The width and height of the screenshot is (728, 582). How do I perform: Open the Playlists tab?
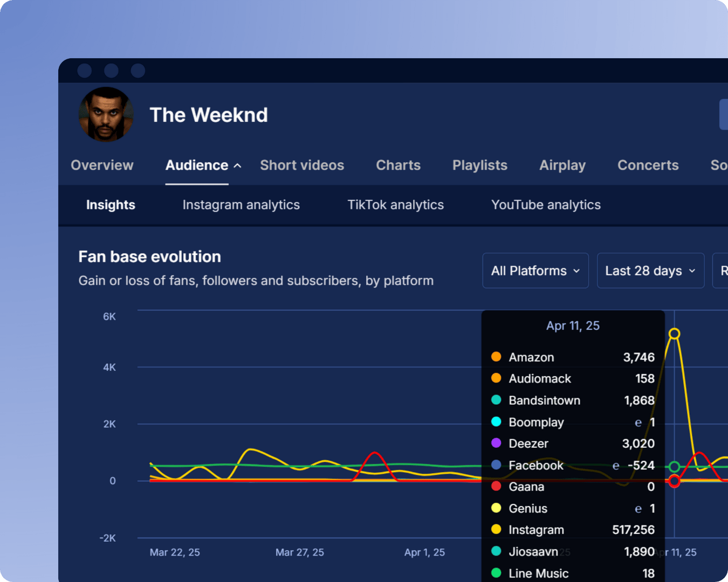(x=479, y=165)
